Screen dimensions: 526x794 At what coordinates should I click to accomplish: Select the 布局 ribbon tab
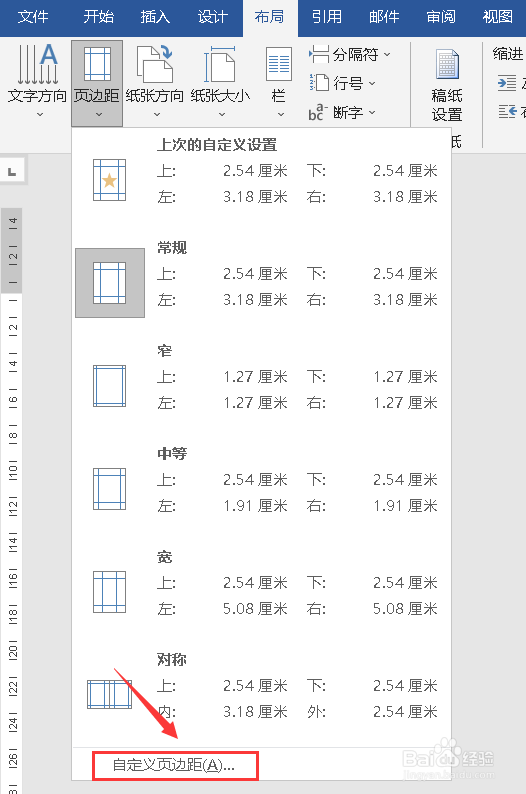click(x=270, y=17)
